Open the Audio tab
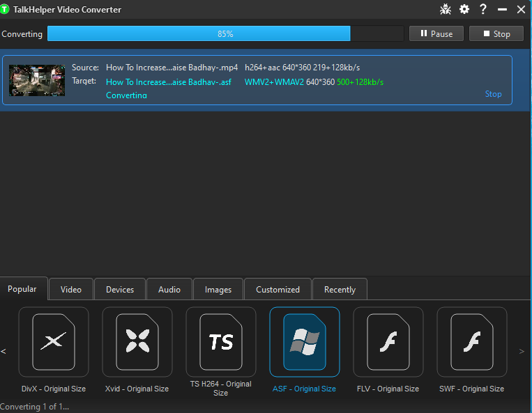Screen dimensions: 532x413 point(169,290)
